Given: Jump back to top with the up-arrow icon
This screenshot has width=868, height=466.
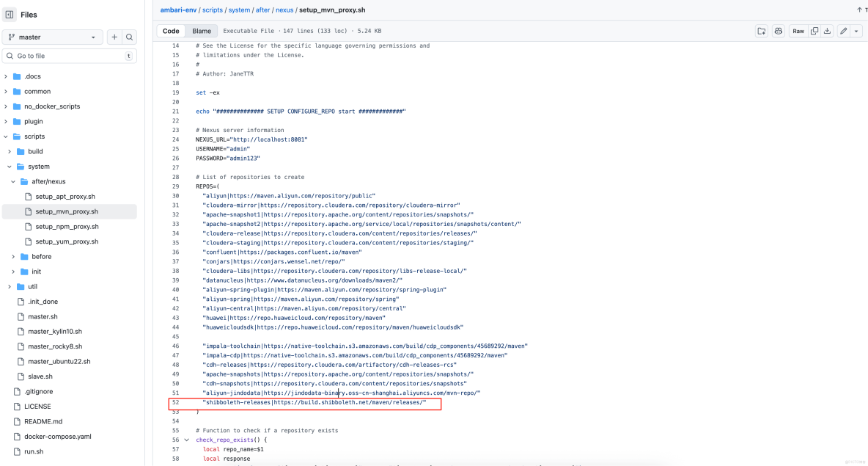Looking at the screenshot, I should (x=858, y=10).
